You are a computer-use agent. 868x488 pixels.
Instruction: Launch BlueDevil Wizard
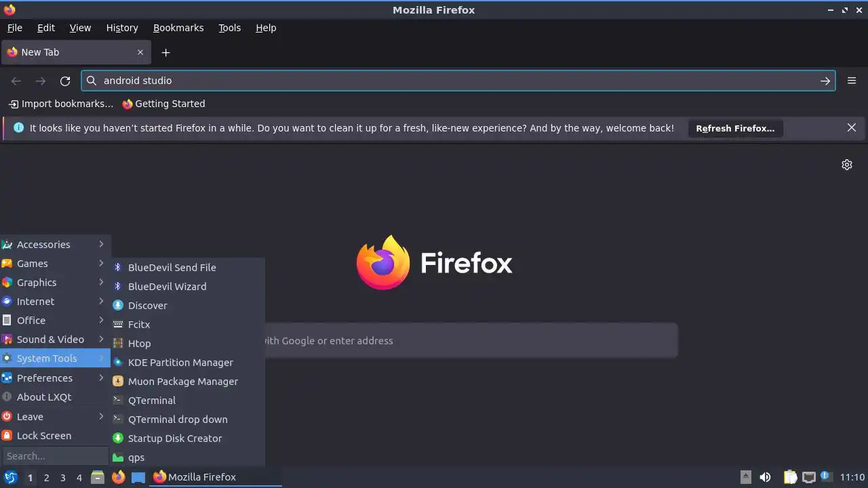click(188, 287)
